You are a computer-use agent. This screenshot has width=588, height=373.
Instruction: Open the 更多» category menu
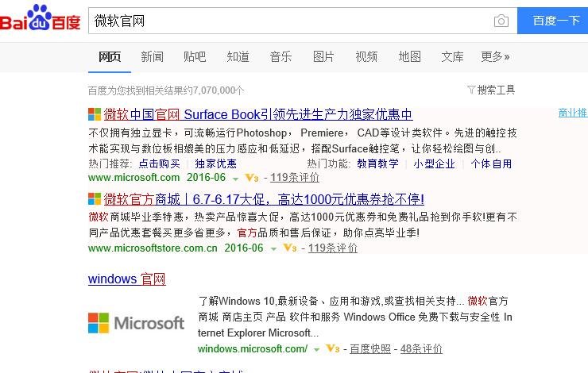tap(495, 56)
